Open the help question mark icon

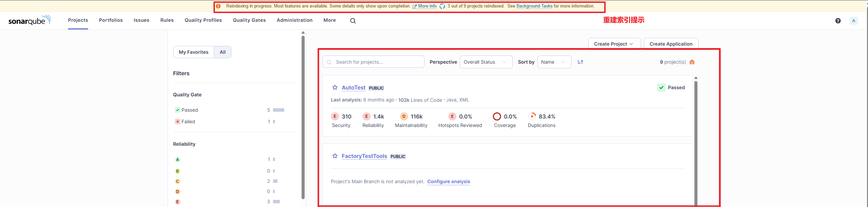point(838,21)
